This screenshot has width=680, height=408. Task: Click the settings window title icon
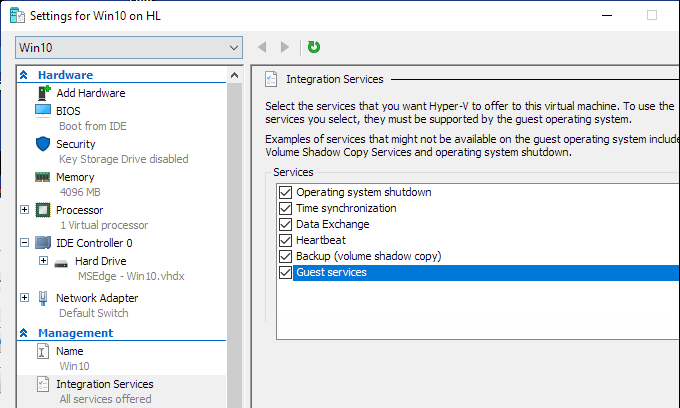coord(17,16)
